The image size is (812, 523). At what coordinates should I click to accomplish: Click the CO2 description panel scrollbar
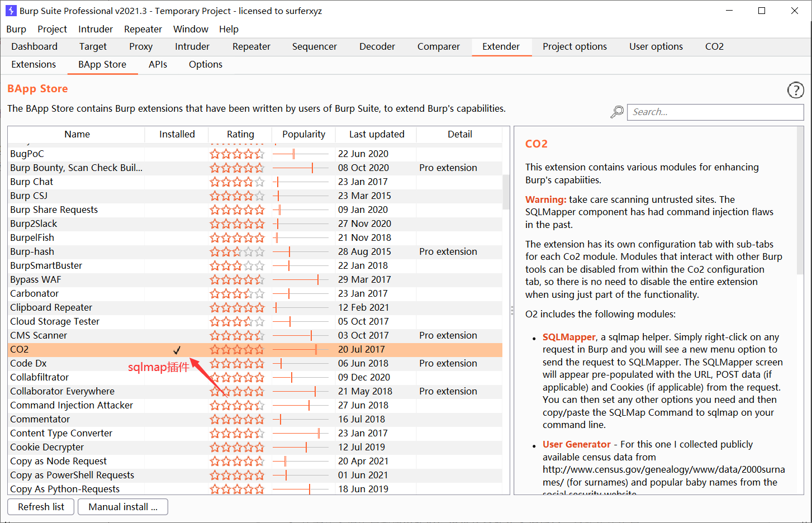pos(800,201)
